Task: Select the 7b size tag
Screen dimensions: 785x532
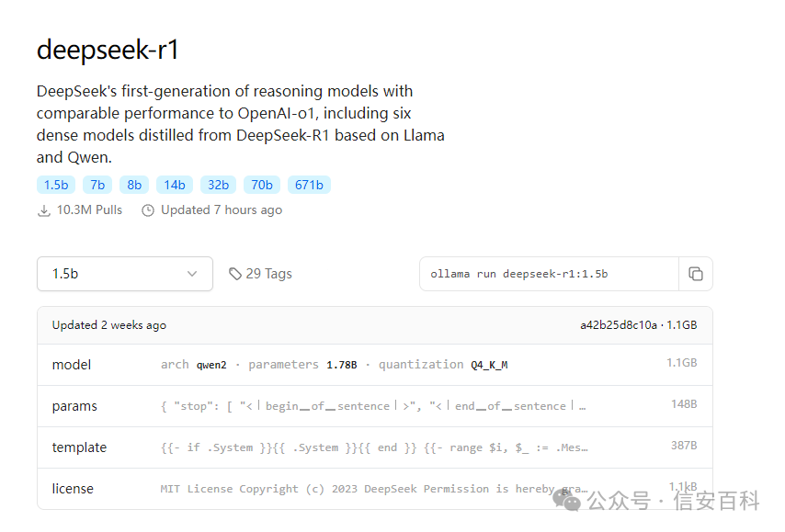Action: 97,185
